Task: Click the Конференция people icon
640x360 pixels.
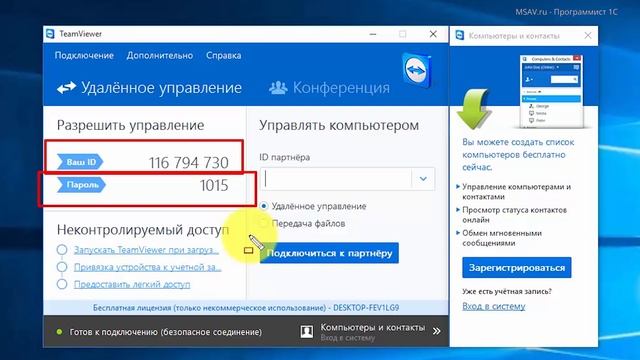Action: point(278,88)
